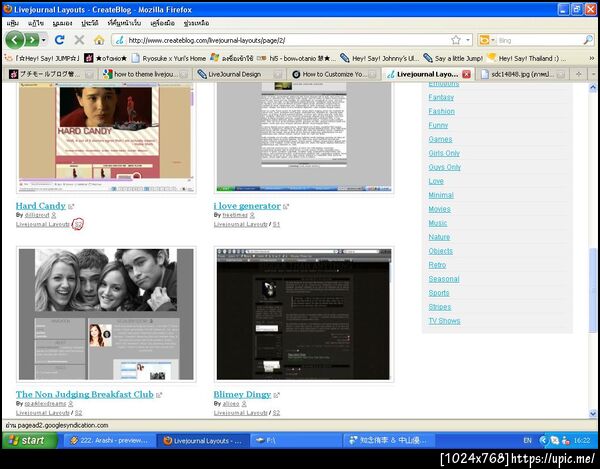Open external link icon next to Hard Candy
600x469 pixels.
coord(71,206)
